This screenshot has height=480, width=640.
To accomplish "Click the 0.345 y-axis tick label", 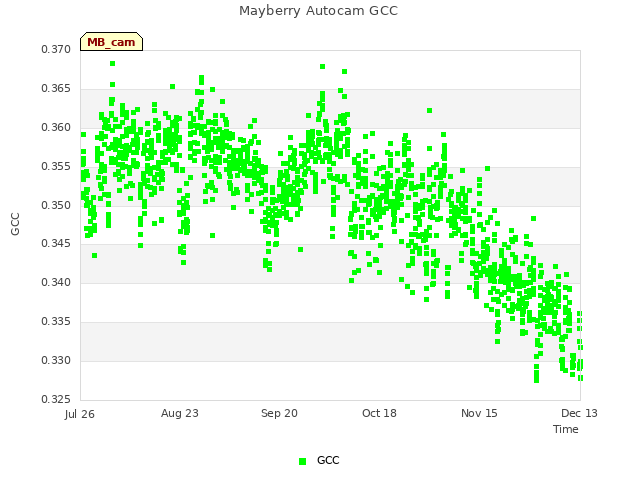I will (x=56, y=244).
